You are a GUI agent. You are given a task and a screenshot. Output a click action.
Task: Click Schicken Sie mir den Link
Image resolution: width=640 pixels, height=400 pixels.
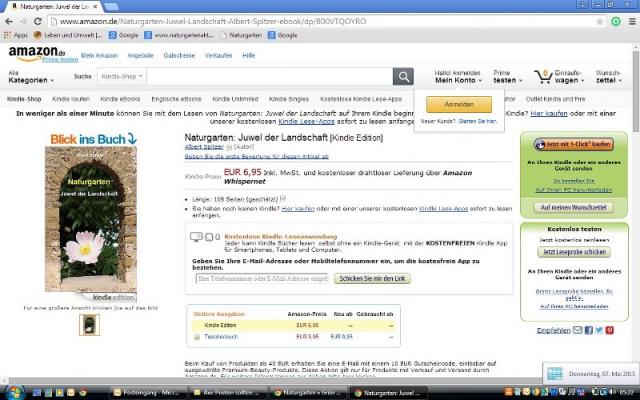[x=372, y=278]
